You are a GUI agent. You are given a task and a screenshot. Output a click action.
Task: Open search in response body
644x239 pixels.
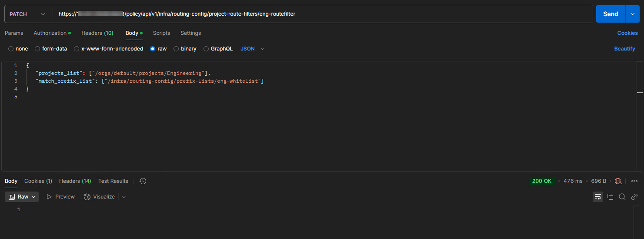622,197
